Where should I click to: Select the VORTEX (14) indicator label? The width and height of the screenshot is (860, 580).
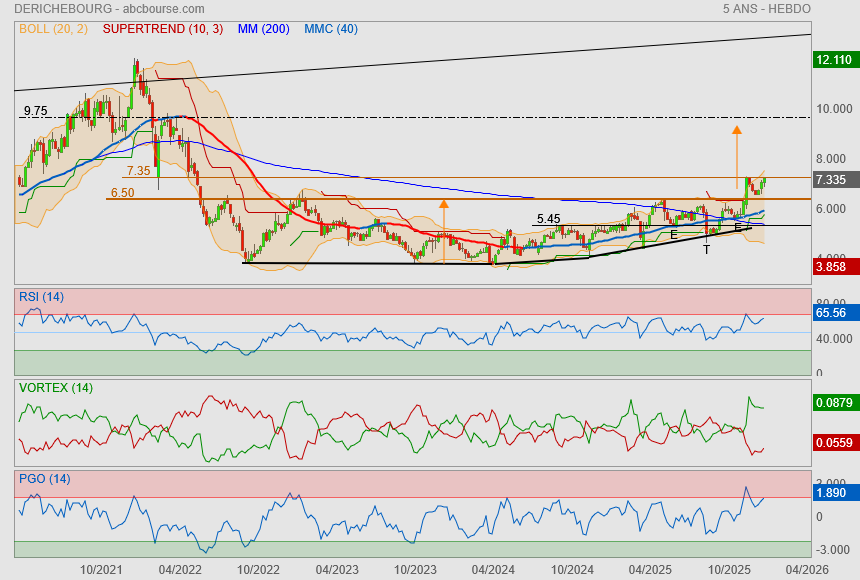click(56, 387)
